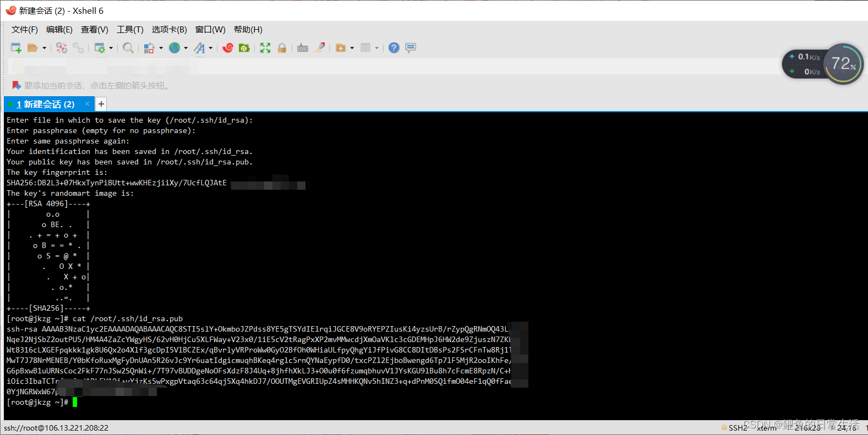Click the Find magnifier icon
Image resolution: width=868 pixels, height=435 pixels.
point(128,48)
